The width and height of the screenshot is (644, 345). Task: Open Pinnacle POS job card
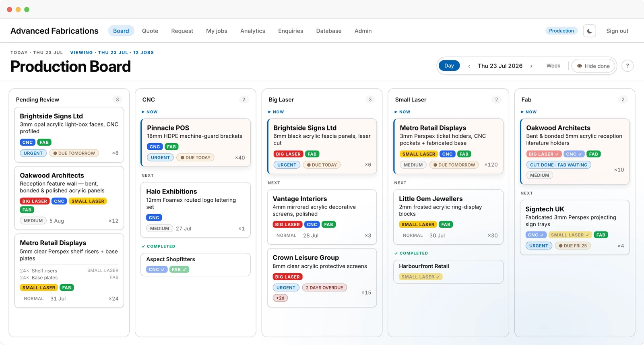[x=196, y=143]
